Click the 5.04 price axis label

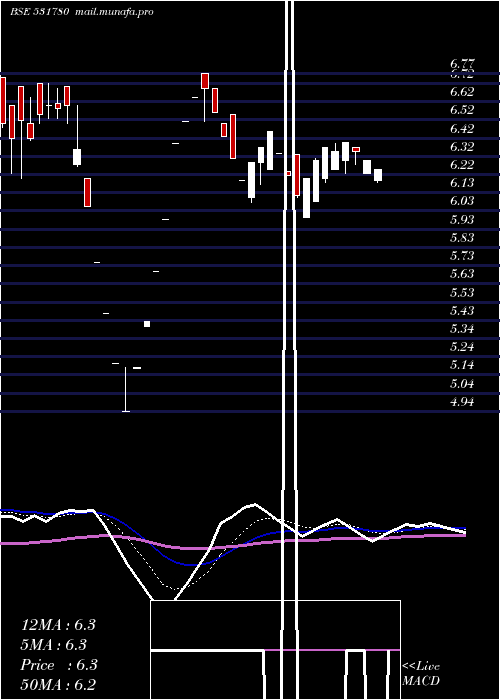point(462,383)
